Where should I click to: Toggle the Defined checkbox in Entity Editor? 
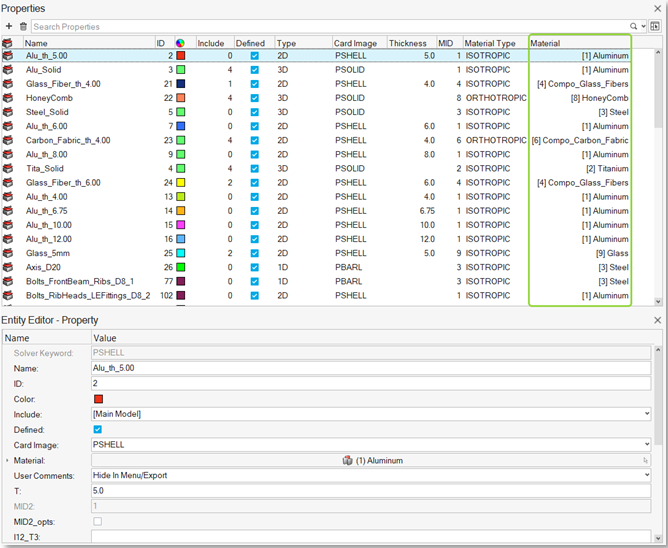[98, 429]
